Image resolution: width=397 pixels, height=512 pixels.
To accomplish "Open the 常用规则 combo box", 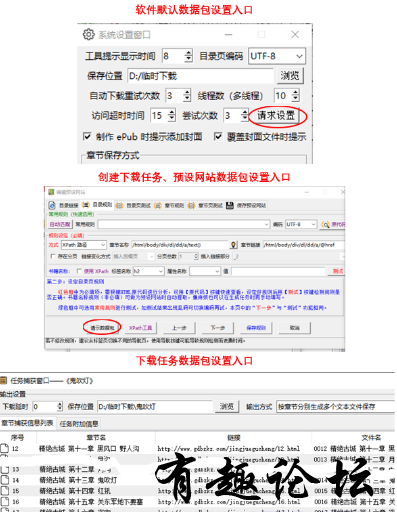I will [184, 224].
